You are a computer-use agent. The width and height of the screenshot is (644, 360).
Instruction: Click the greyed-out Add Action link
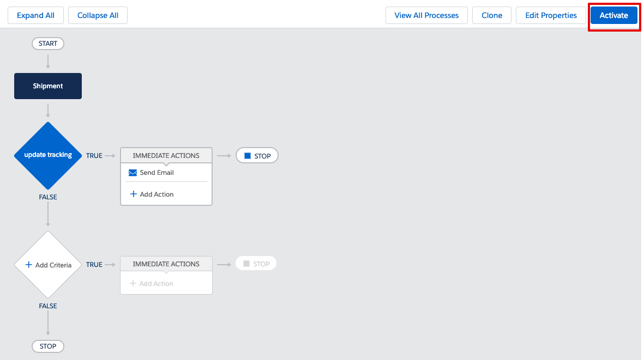coord(156,284)
